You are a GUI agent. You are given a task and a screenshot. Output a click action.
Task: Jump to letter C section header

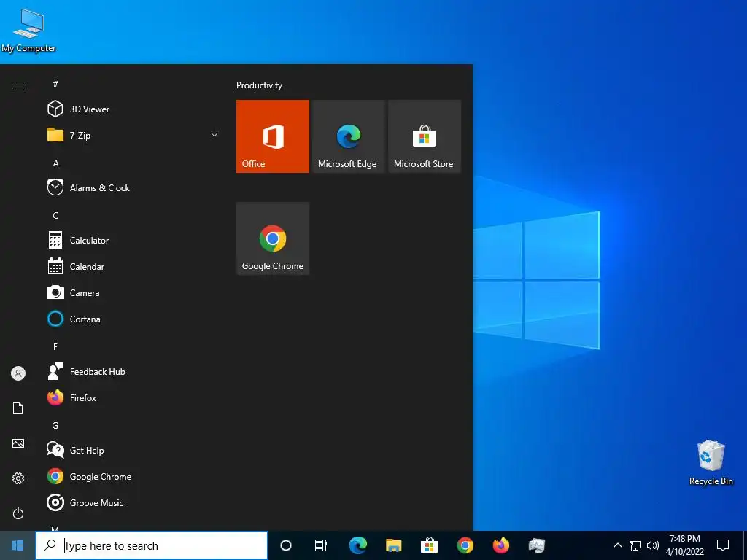click(55, 216)
